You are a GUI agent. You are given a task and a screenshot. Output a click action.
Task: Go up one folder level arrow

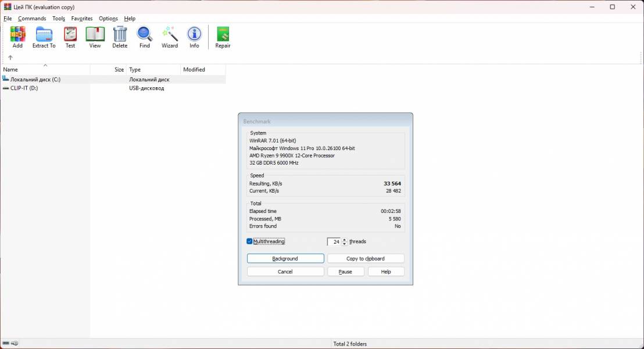[x=10, y=58]
